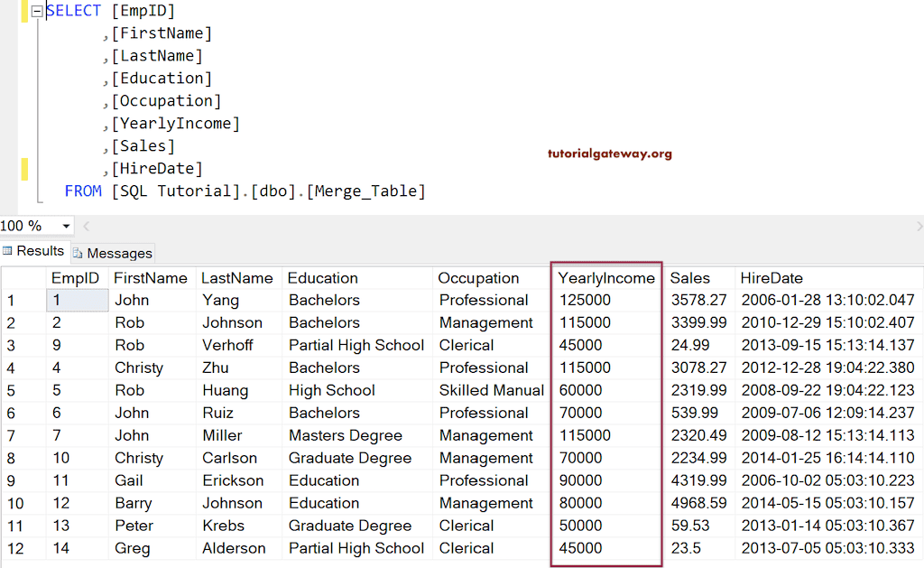Image resolution: width=924 pixels, height=568 pixels.
Task: Click the document icon on the Messages tab
Action: point(79,252)
